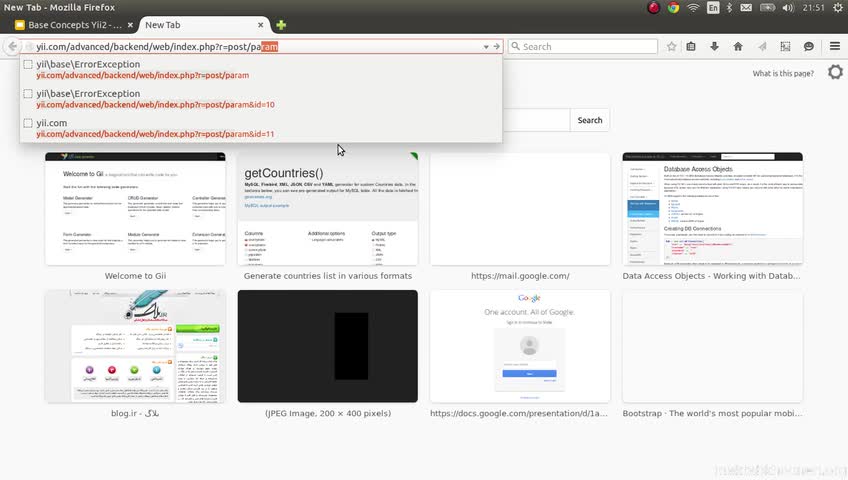Click the Go arrow in address bar
The height and width of the screenshot is (480, 848).
(x=496, y=47)
